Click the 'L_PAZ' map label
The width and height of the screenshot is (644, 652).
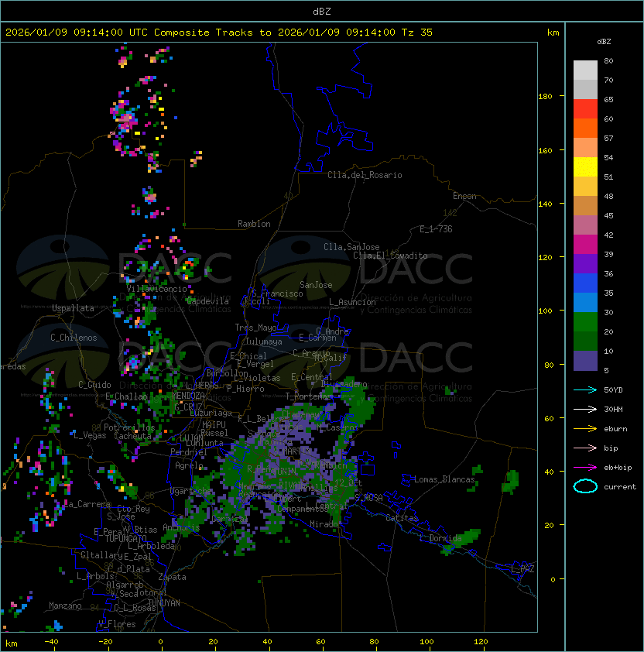tap(522, 569)
